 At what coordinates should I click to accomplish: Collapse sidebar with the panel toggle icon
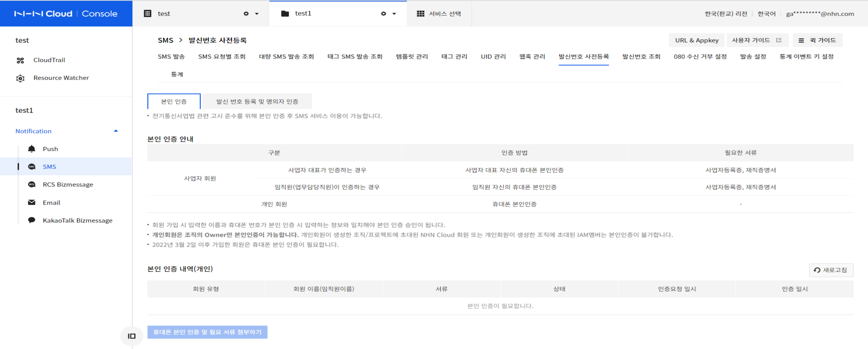pyautogui.click(x=132, y=336)
